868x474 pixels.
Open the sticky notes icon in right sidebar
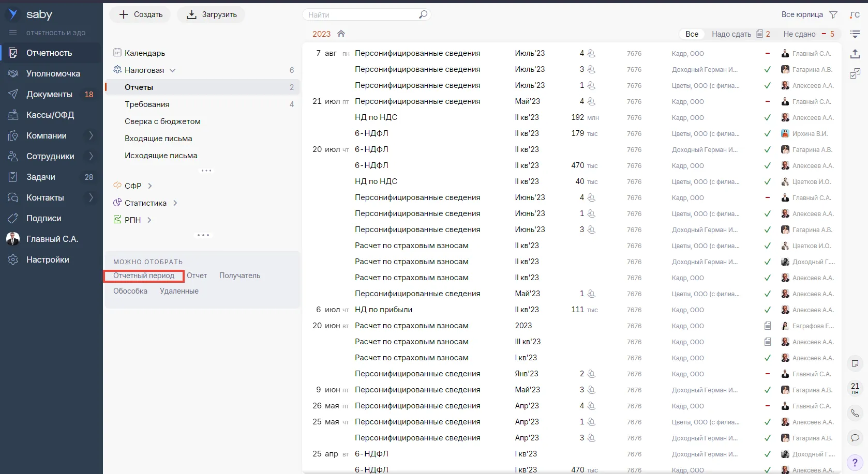point(855,363)
